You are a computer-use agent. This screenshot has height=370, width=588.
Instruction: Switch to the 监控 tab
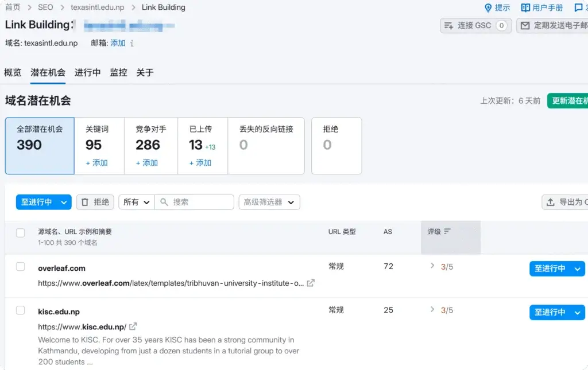point(118,73)
